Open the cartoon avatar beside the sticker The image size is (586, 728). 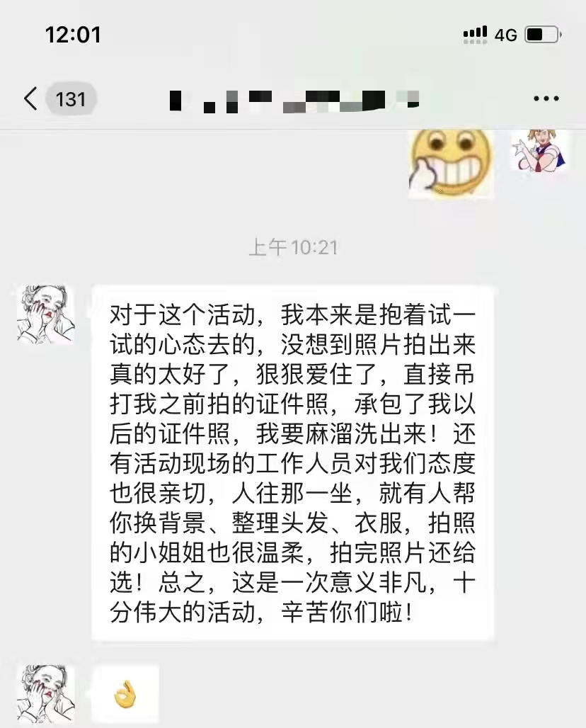click(x=539, y=151)
